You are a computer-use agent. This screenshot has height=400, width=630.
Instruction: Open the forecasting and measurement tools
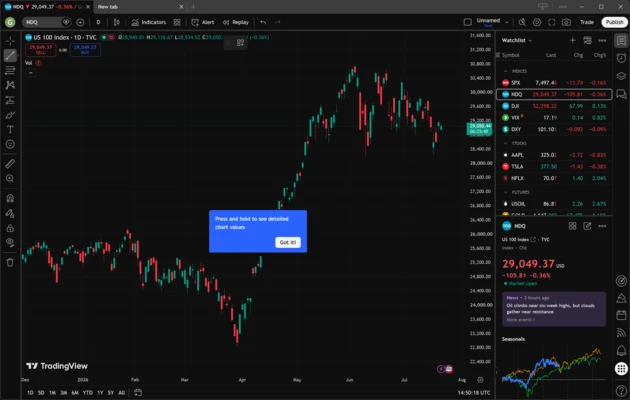10,100
